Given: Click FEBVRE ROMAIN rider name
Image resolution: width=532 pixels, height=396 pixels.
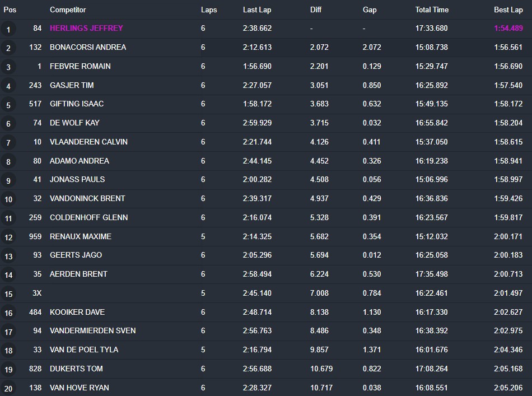Looking at the screenshot, I should click(80, 66).
